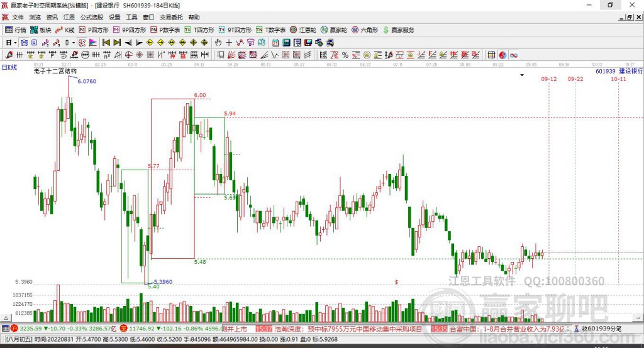The image size is (644, 348).
Task: Click the 6.0760 peak price label
Action: [87, 81]
